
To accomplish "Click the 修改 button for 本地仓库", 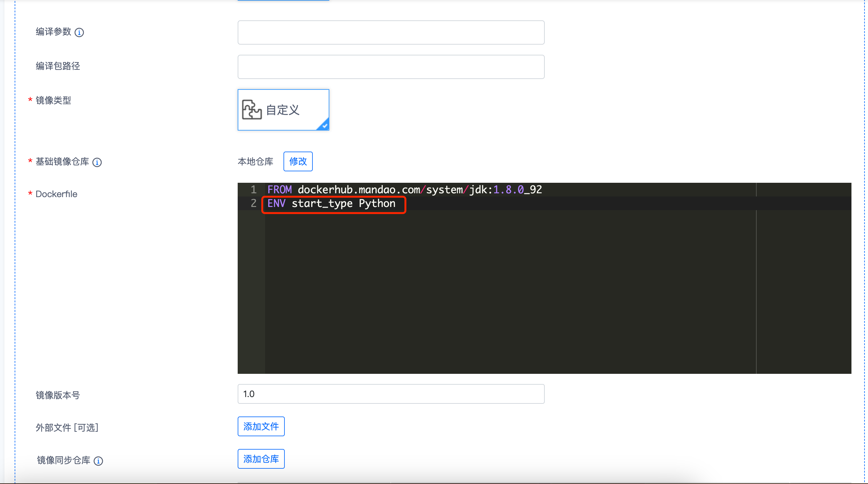I will click(x=298, y=161).
